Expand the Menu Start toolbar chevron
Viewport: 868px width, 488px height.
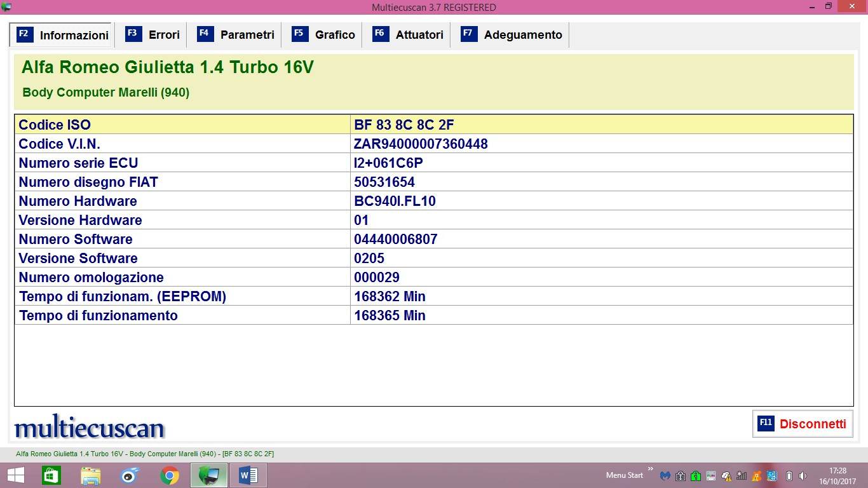click(x=650, y=470)
